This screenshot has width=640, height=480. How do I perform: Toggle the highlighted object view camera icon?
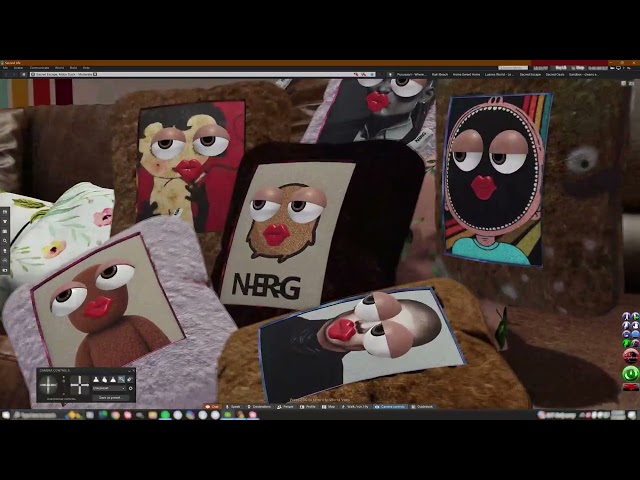(121, 380)
